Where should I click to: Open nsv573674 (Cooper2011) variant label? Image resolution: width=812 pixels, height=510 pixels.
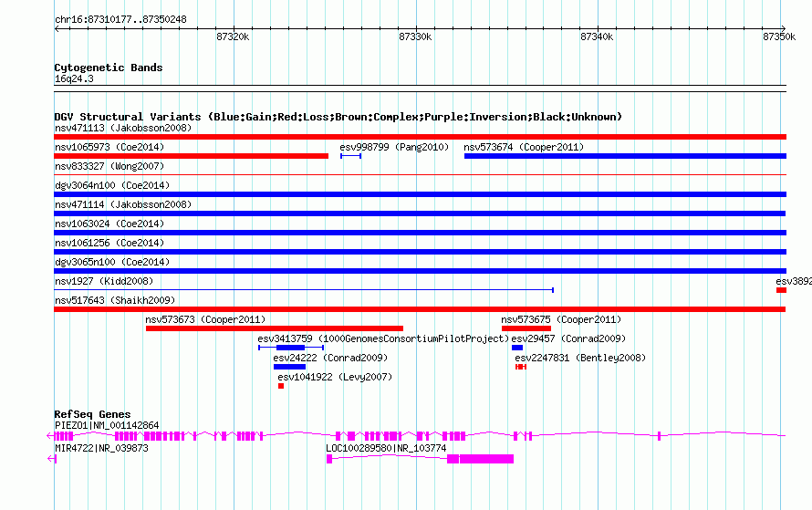pyautogui.click(x=524, y=147)
